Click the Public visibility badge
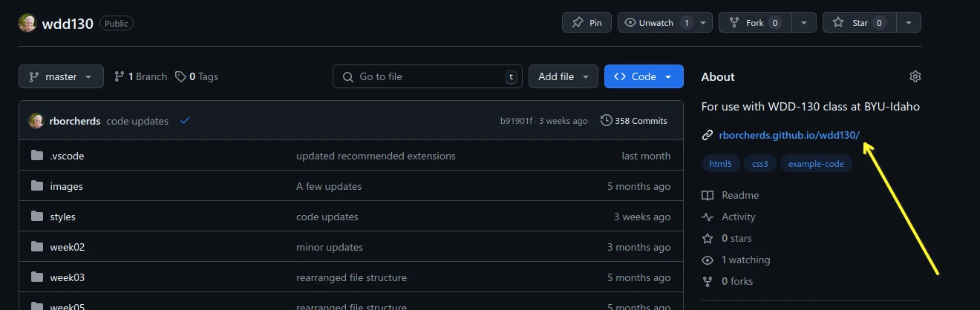This screenshot has height=310, width=980. click(117, 24)
